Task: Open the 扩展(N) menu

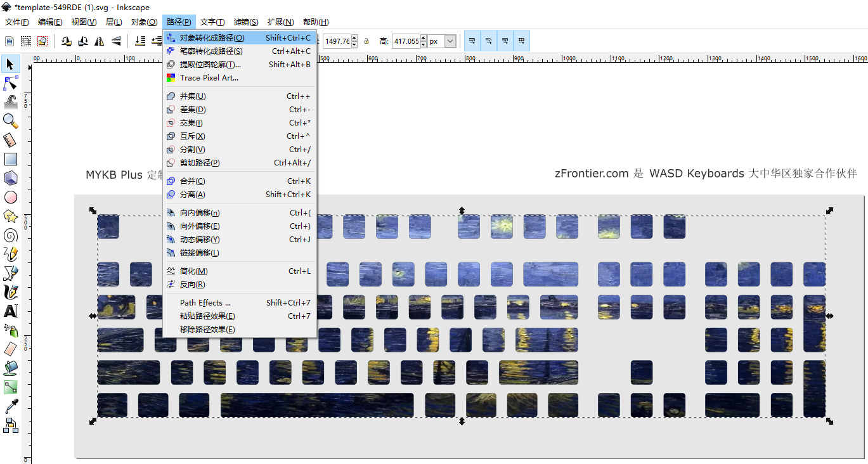Action: click(280, 22)
